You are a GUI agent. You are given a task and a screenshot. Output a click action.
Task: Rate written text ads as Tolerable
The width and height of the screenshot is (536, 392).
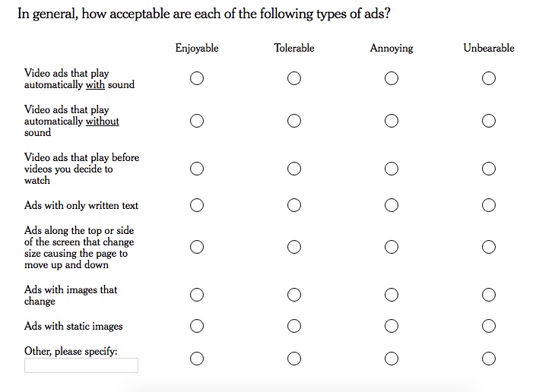pos(294,205)
